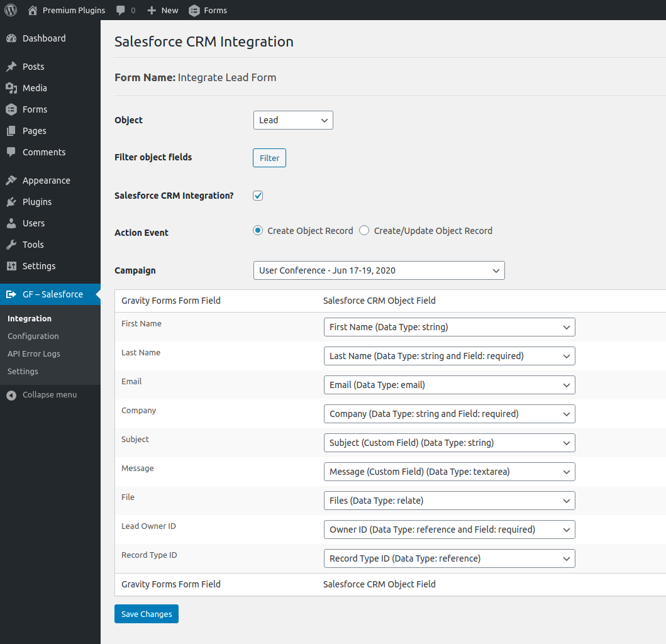Open the Object dropdown showing Lead
This screenshot has width=666, height=644.
(x=293, y=120)
